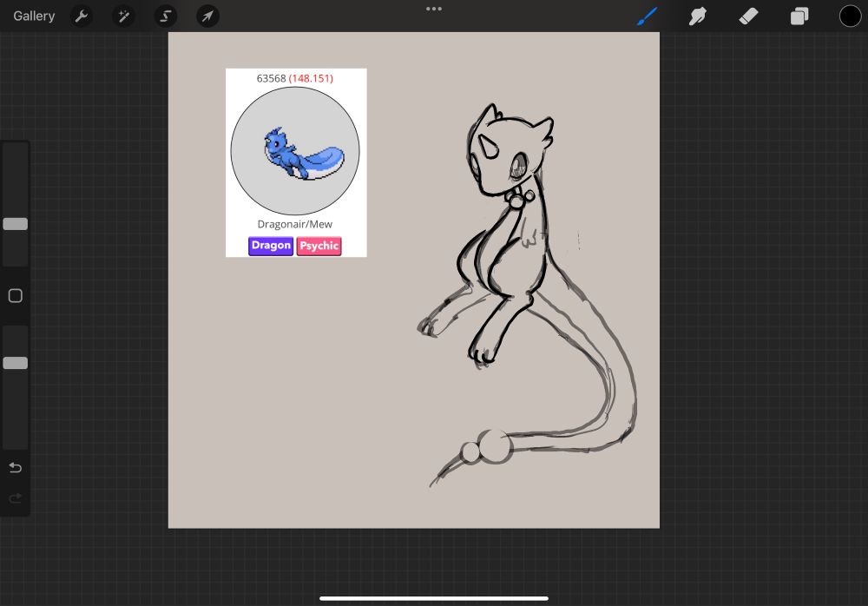Image resolution: width=868 pixels, height=606 pixels.
Task: Click the red (148.151) text
Action: tap(311, 78)
